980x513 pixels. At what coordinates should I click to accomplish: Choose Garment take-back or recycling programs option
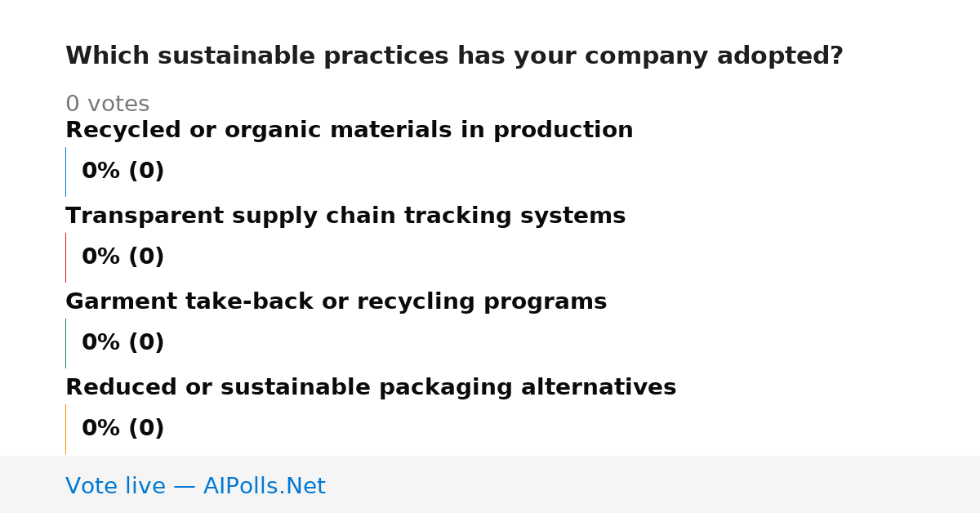pyautogui.click(x=336, y=301)
